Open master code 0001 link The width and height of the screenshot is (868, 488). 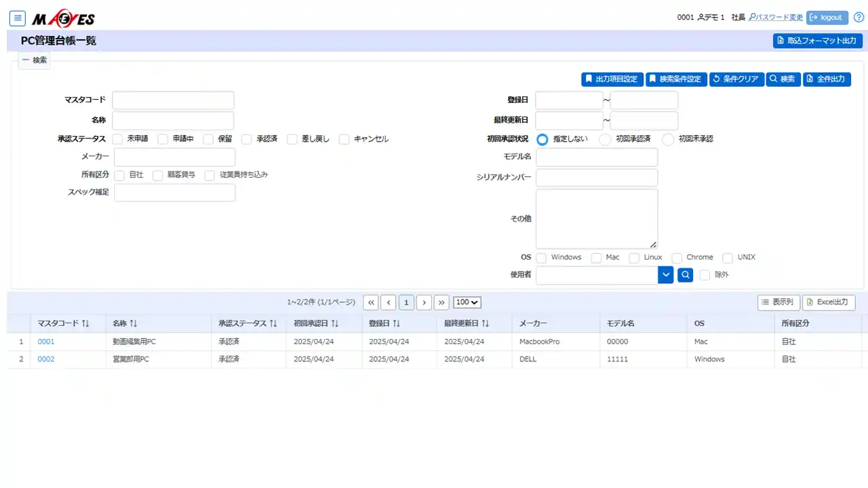(46, 342)
